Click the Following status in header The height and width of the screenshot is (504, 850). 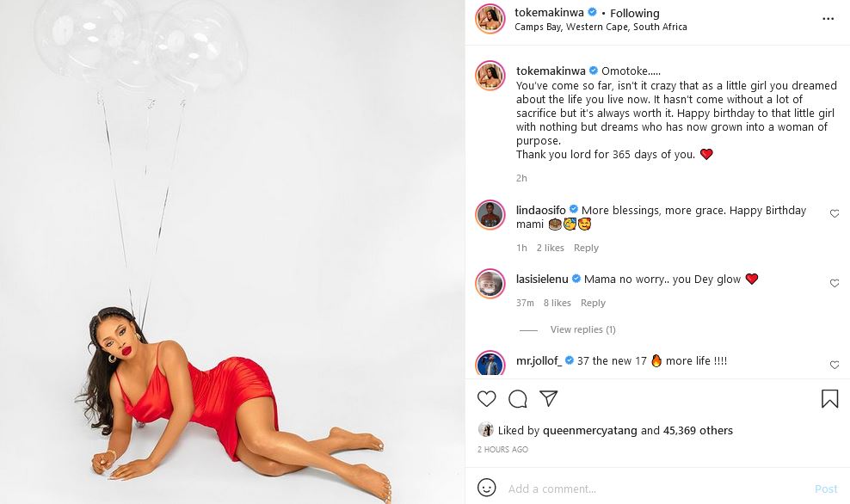(x=635, y=13)
